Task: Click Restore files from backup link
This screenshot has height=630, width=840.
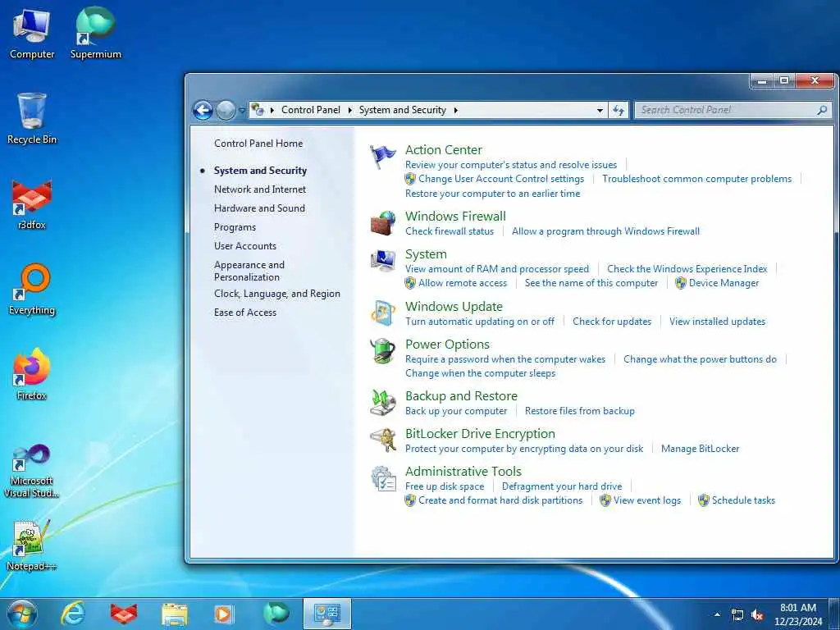Action: pyautogui.click(x=580, y=411)
